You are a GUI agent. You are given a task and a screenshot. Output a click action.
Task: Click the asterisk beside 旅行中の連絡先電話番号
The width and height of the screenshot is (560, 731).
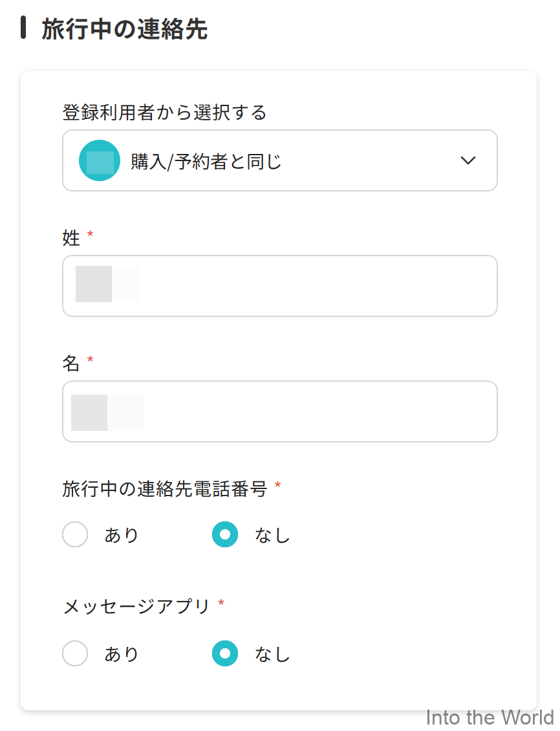pos(278,485)
